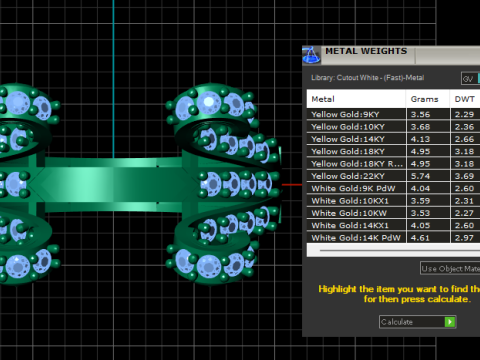This screenshot has height=360, width=480.
Task: Select the White Gold:10KX1 row
Action: 393,201
